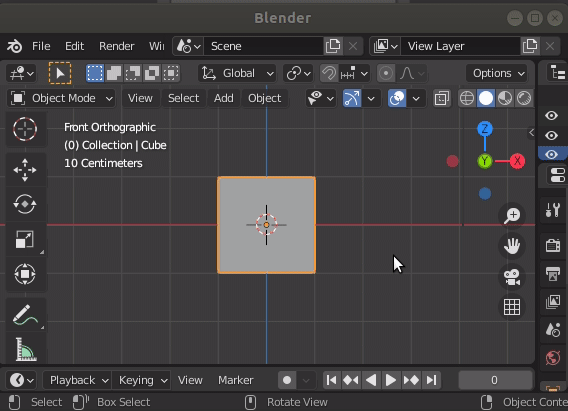
Task: Toggle overlays visibility button
Action: (397, 98)
